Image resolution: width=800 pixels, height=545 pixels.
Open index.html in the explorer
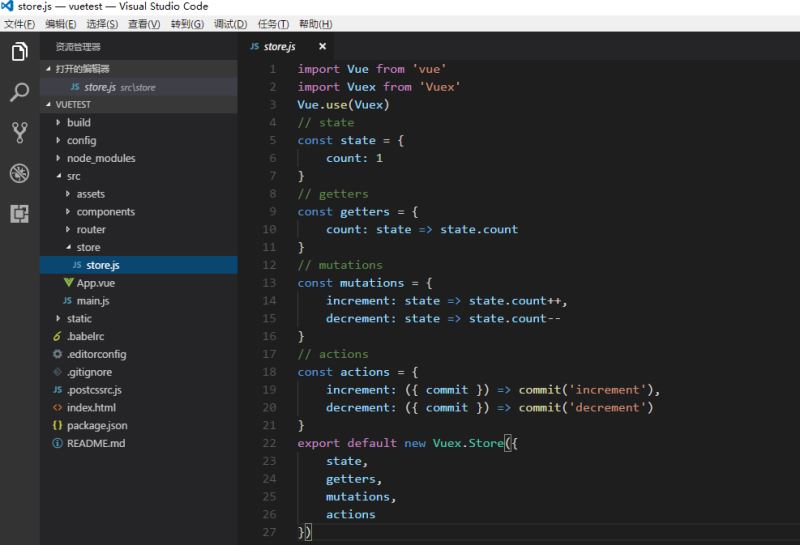tap(139, 408)
